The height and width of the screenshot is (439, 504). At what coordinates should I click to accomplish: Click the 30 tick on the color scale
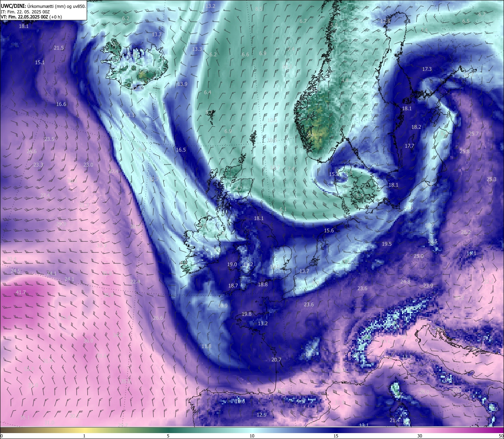point(420,436)
